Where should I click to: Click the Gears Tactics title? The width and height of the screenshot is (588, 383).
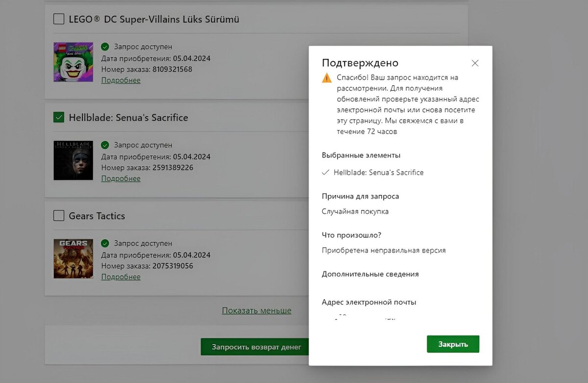pos(97,216)
